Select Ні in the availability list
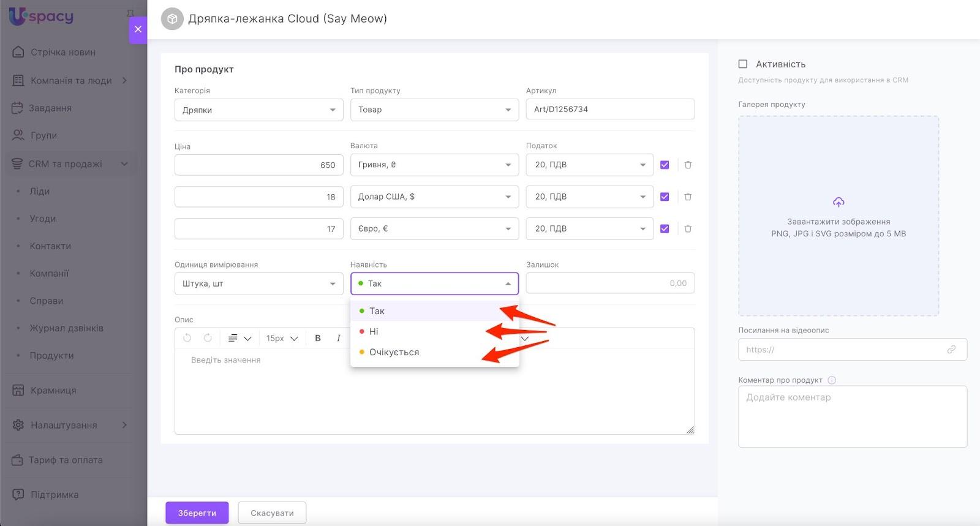The width and height of the screenshot is (980, 526). [x=374, y=331]
